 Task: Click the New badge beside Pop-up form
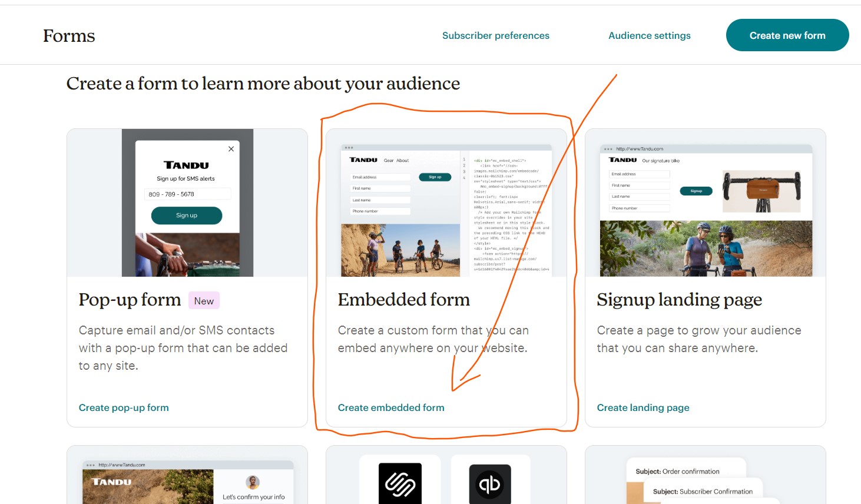[x=204, y=301]
